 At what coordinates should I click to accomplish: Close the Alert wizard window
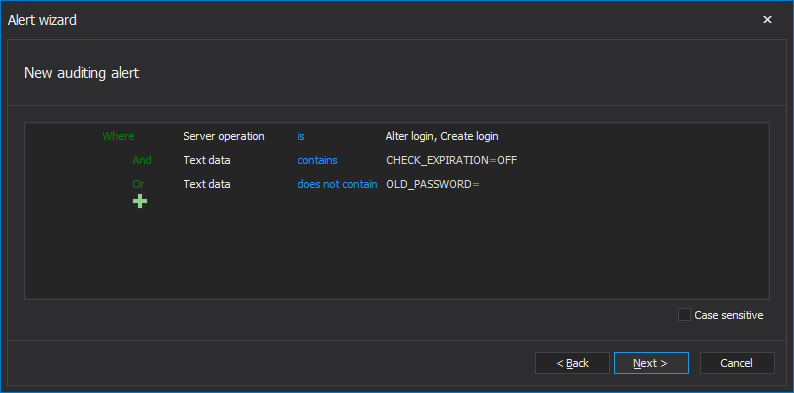pyautogui.click(x=768, y=20)
